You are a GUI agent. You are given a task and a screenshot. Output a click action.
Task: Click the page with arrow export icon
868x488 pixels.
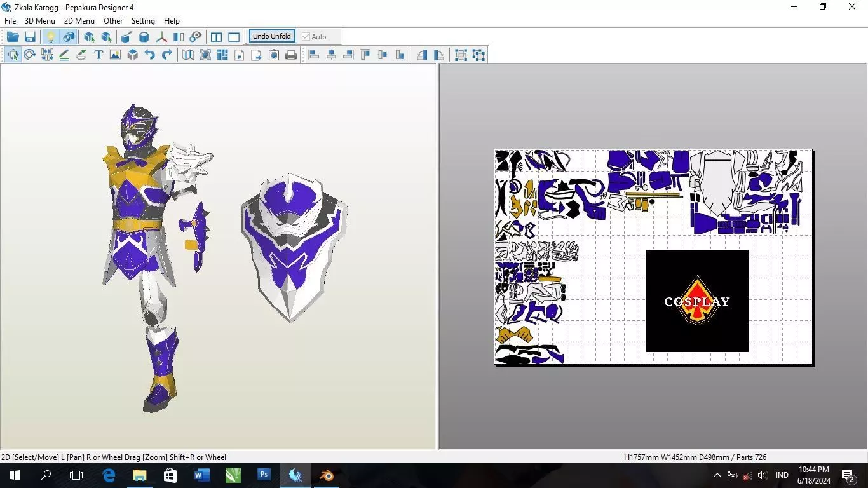tap(257, 55)
